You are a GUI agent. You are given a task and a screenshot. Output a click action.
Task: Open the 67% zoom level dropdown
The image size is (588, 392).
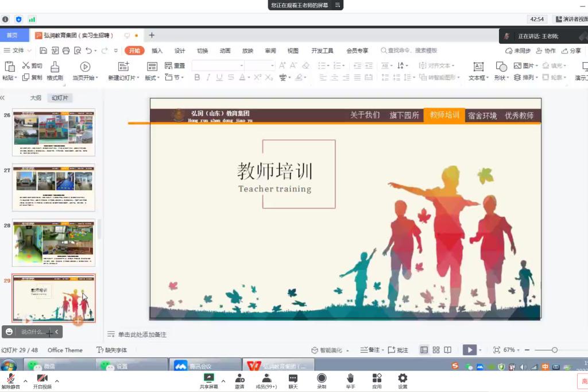click(511, 350)
